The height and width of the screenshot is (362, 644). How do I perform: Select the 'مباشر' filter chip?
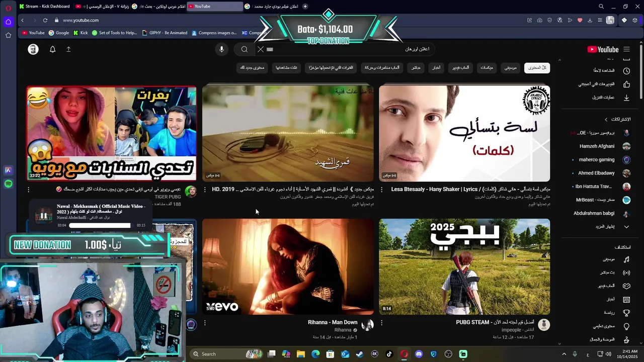click(416, 68)
